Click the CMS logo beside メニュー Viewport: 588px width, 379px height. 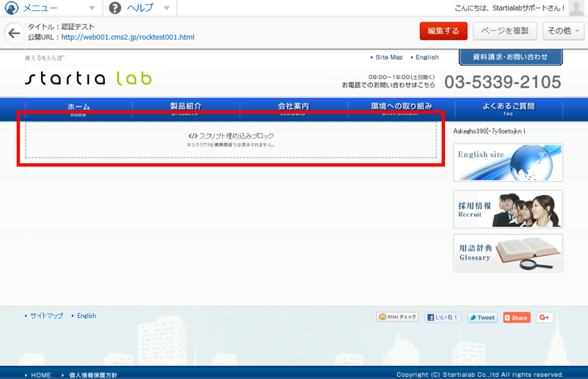(12, 8)
